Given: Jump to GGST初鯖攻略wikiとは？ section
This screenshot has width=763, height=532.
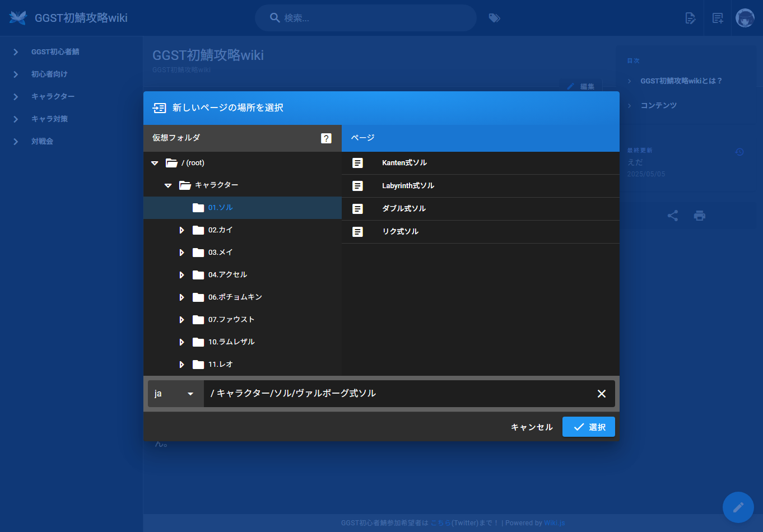Looking at the screenshot, I should [x=681, y=81].
